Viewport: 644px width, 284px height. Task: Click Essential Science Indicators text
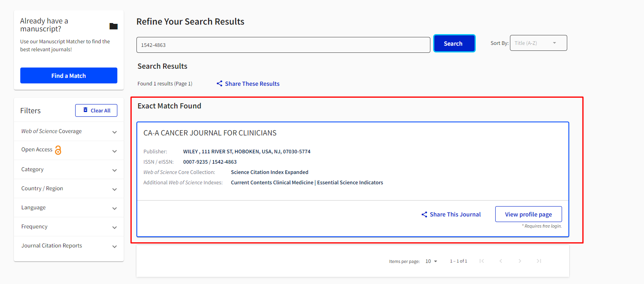click(350, 182)
